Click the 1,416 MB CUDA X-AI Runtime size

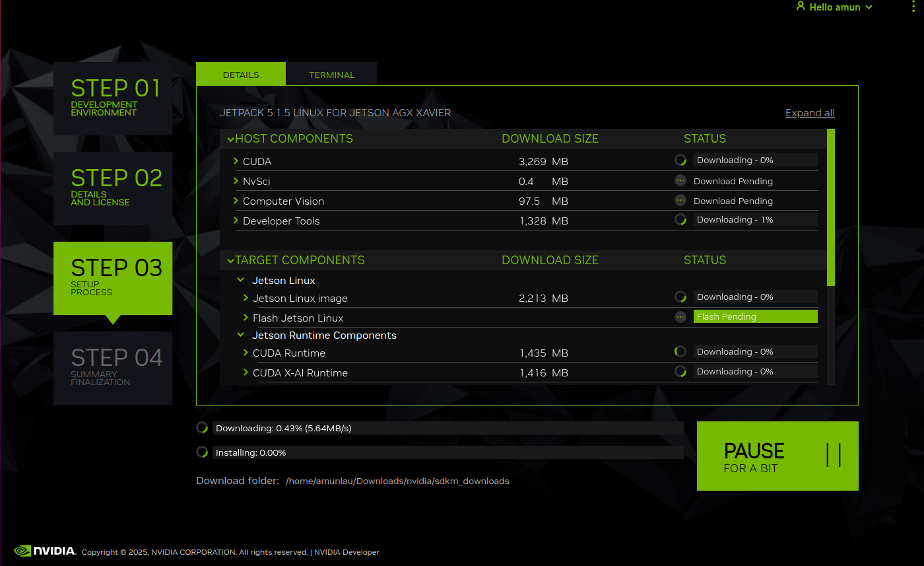tap(543, 372)
